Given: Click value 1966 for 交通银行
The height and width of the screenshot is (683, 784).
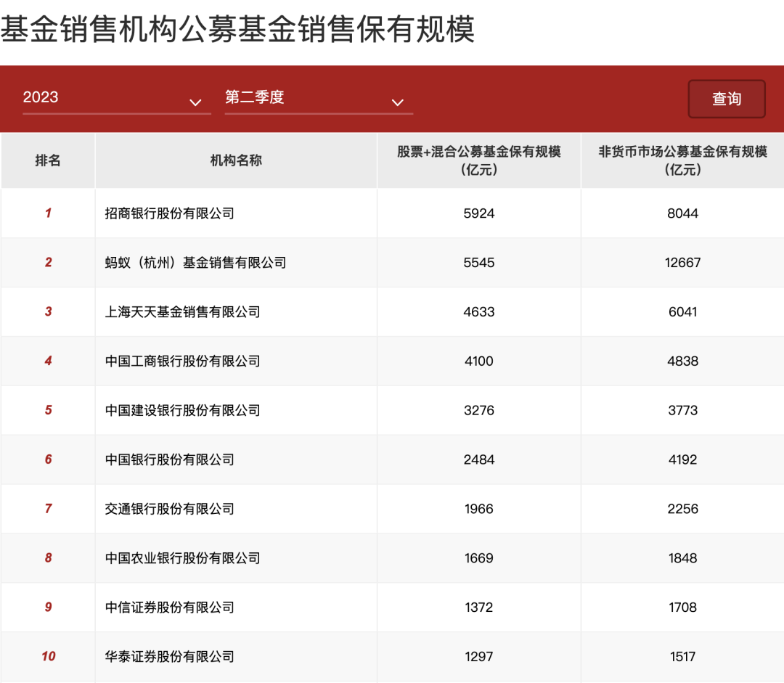Looking at the screenshot, I should point(479,509).
